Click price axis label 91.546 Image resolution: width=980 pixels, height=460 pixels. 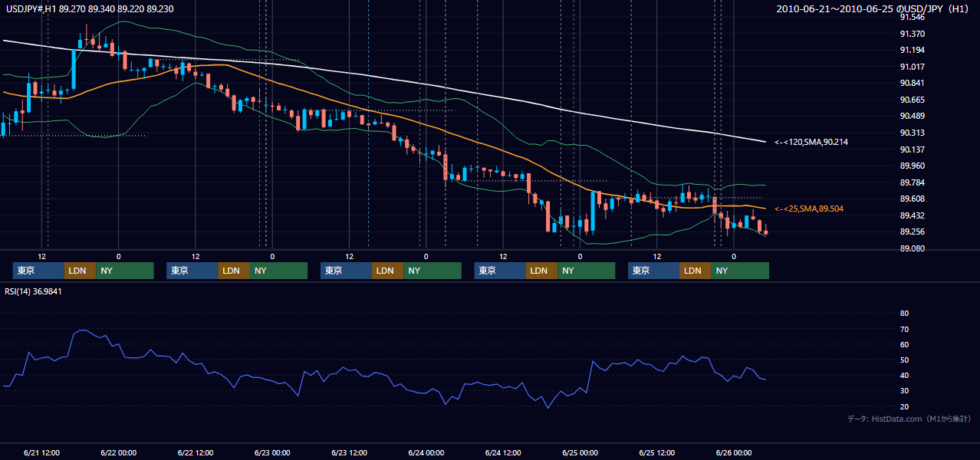(x=913, y=17)
